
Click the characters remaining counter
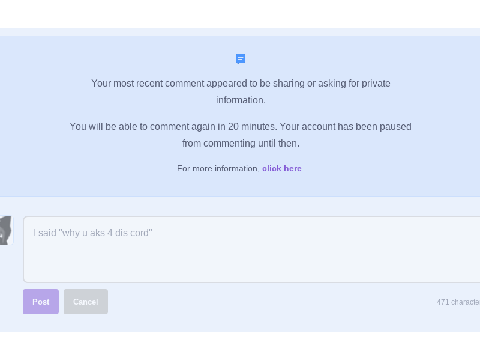(x=458, y=302)
